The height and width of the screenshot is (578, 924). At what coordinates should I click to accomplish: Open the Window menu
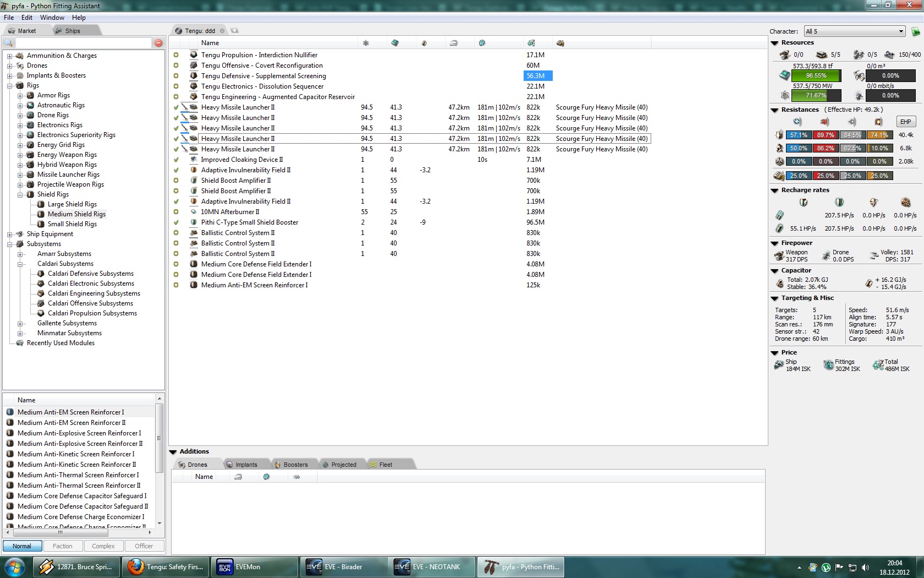pyautogui.click(x=52, y=18)
